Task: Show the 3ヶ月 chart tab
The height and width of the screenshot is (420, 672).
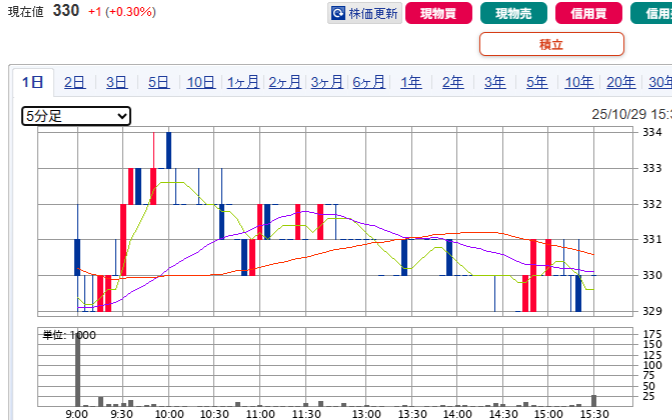Action: click(x=327, y=82)
